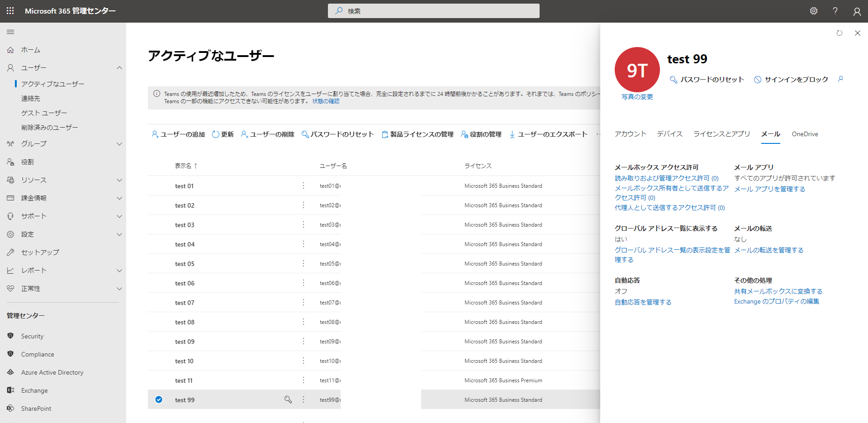Click Manage roles in the toolbar
Image resolution: width=868 pixels, height=423 pixels.
pos(481,134)
